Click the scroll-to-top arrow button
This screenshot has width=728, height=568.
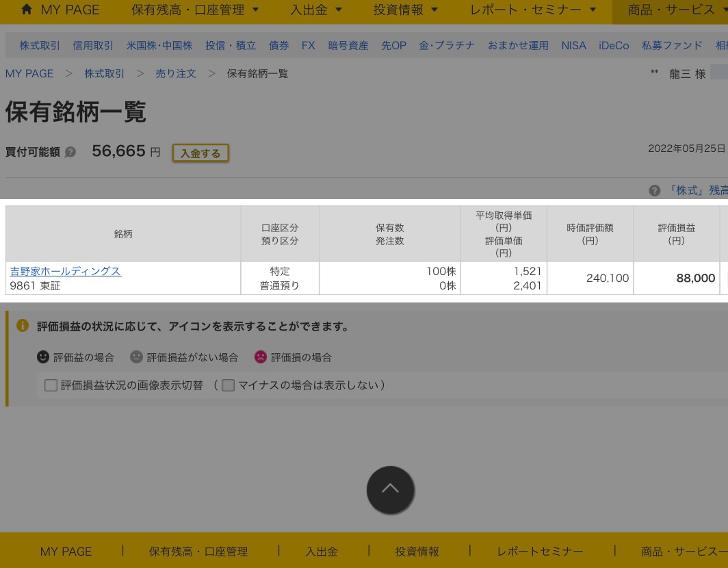[391, 489]
